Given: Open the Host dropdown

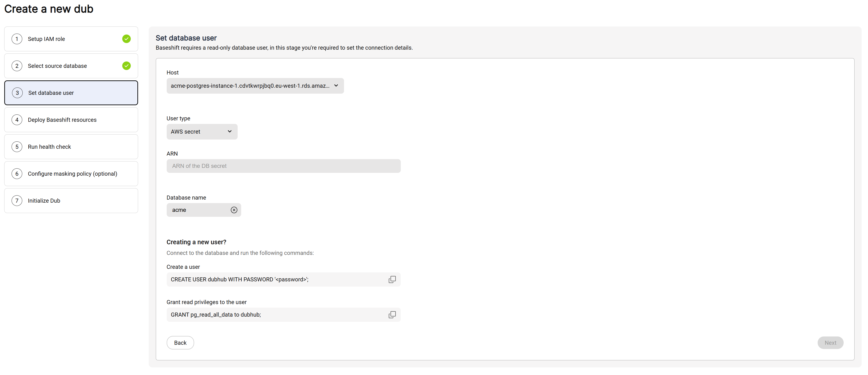Looking at the screenshot, I should pyautogui.click(x=255, y=86).
